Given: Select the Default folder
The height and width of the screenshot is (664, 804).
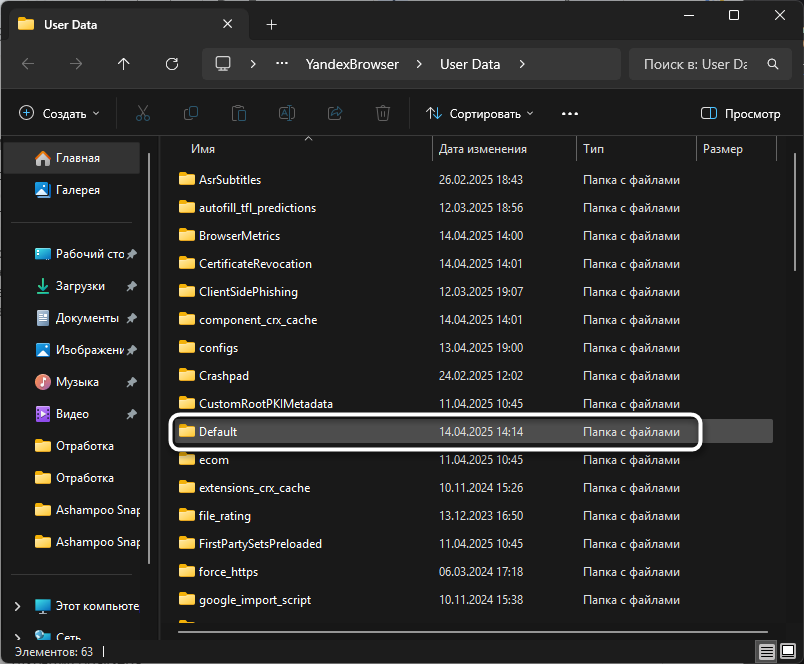Looking at the screenshot, I should tap(218, 432).
